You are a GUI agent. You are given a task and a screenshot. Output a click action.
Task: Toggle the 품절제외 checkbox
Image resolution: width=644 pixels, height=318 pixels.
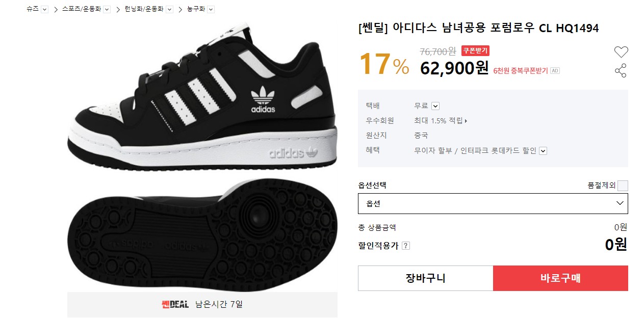tap(623, 185)
